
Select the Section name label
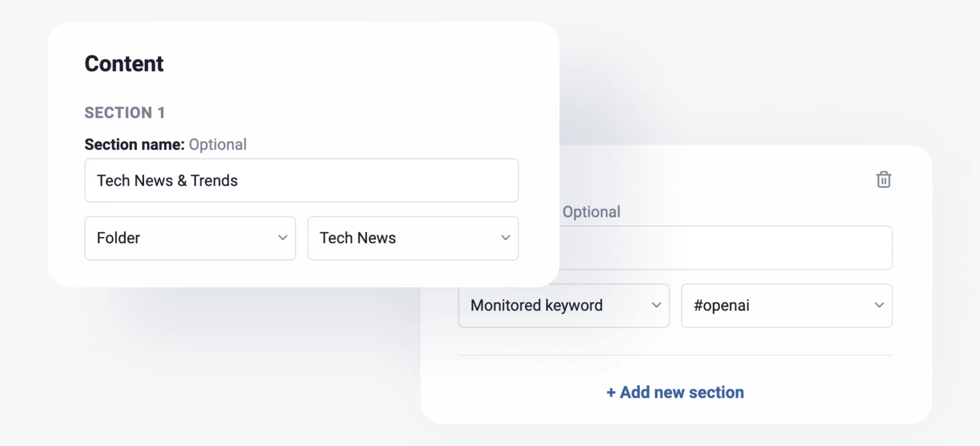point(134,144)
